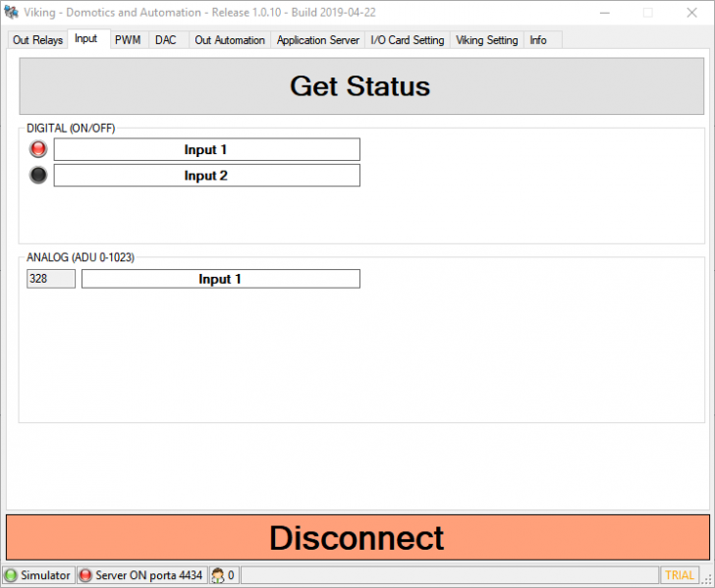The width and height of the screenshot is (715, 588).
Task: Switch to I/O Card Setting tab
Action: tap(408, 40)
